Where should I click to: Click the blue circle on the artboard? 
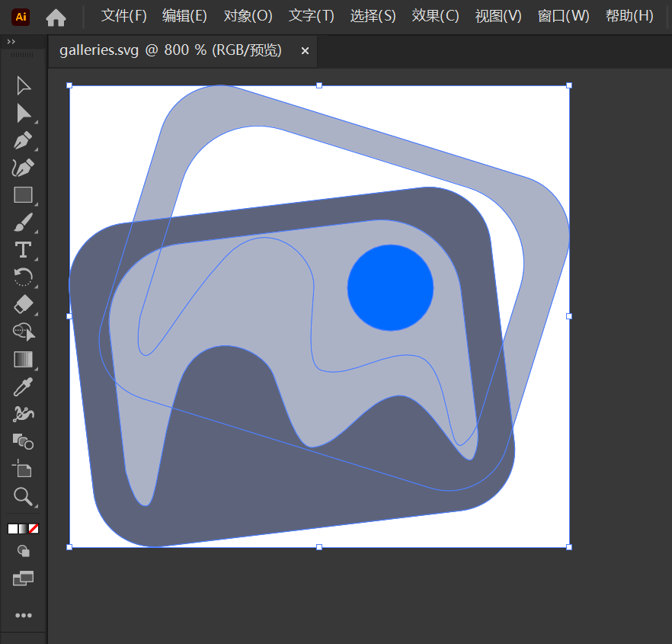click(390, 287)
